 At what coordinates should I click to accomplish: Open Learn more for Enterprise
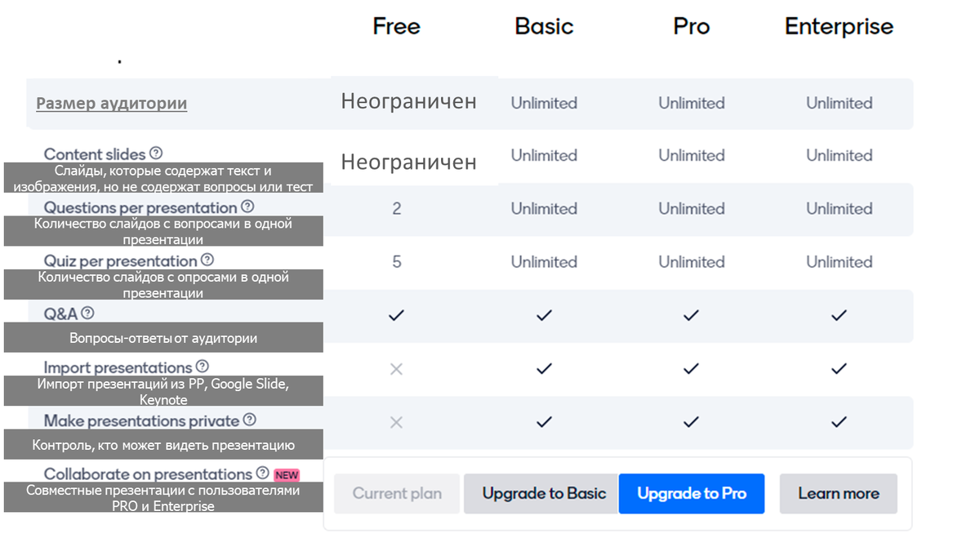click(x=839, y=493)
